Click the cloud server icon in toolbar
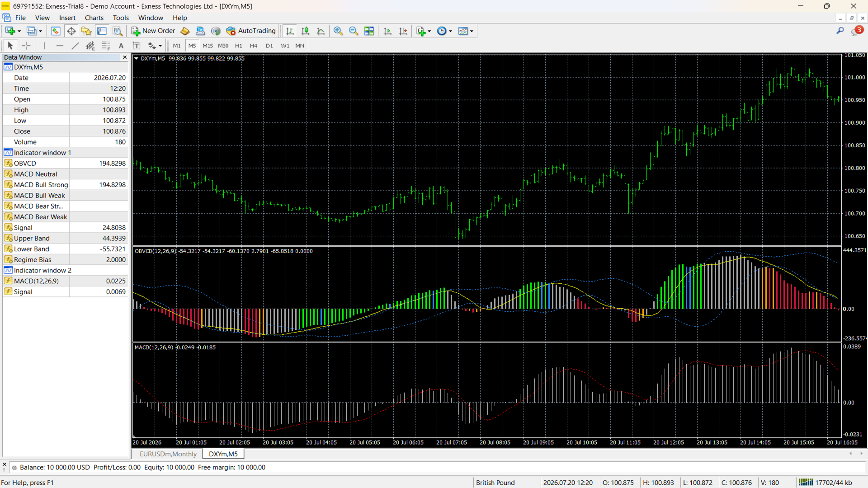 click(200, 31)
